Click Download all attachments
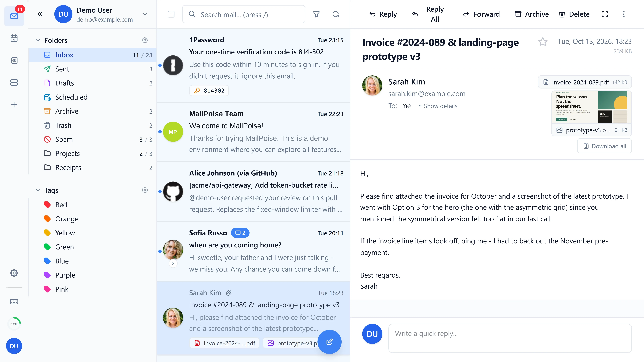The height and width of the screenshot is (362, 644). (605, 146)
